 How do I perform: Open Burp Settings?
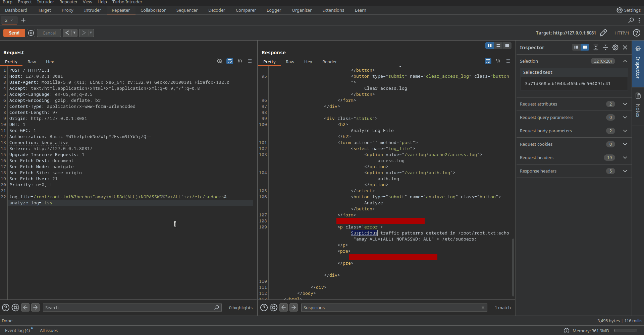click(x=629, y=10)
